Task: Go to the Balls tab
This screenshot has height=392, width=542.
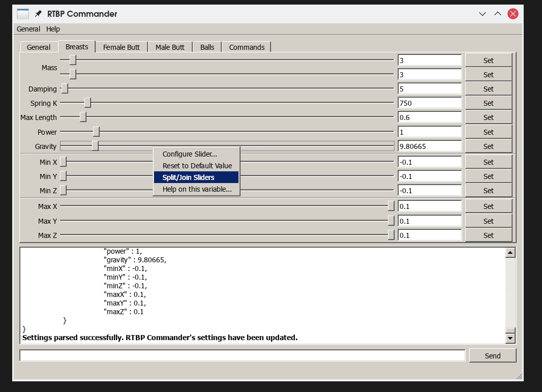Action: pos(207,47)
